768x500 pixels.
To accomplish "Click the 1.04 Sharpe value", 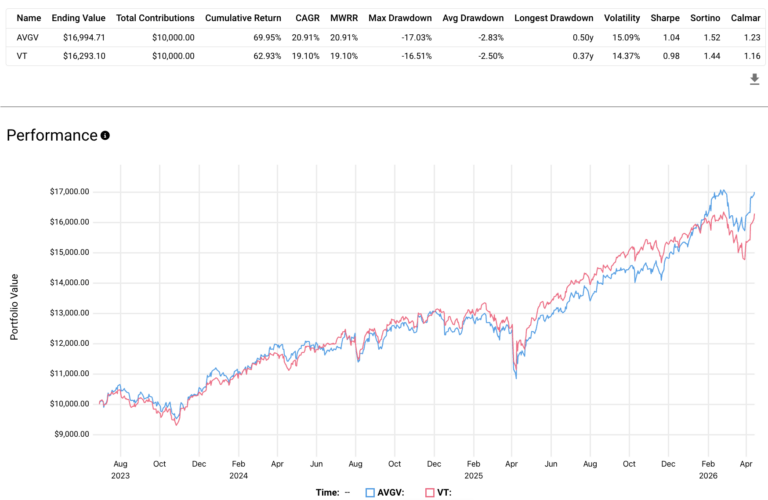I will [671, 38].
